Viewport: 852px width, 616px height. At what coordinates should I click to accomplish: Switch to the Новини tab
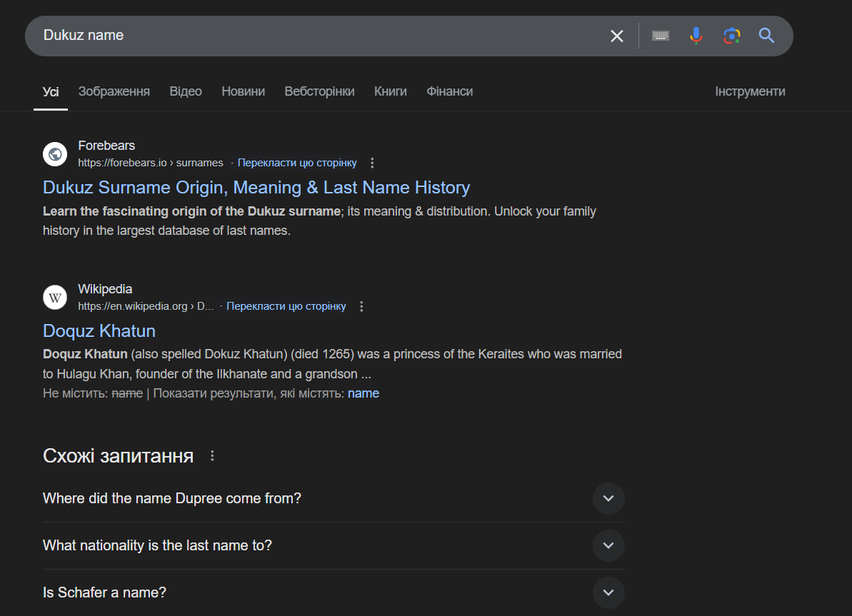pos(243,91)
